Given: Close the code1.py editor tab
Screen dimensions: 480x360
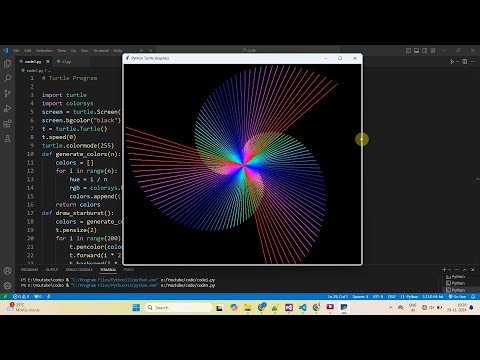Looking at the screenshot, I should pos(48,62).
